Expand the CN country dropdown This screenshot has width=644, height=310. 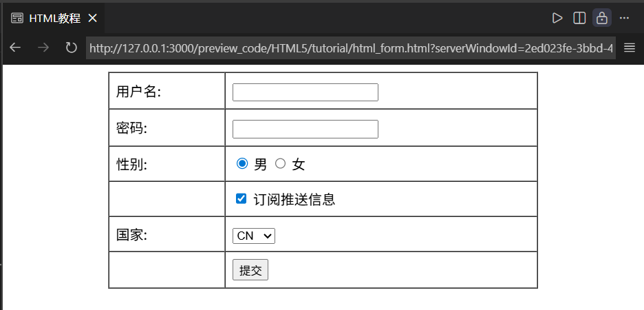[x=254, y=236]
